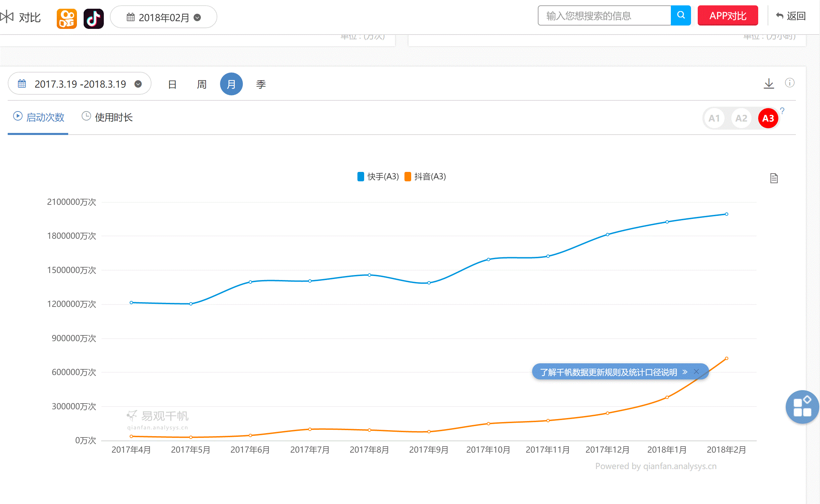Select the A1 metric toggle
820x504 pixels.
point(714,118)
